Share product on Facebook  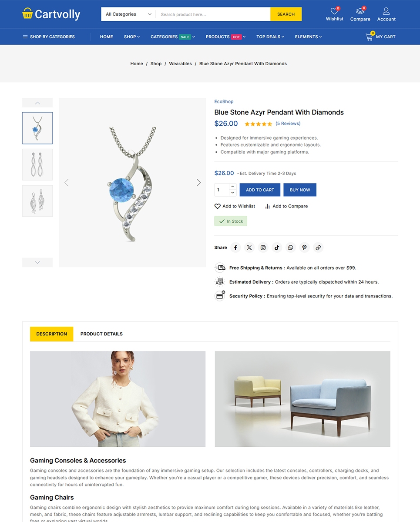tap(235, 248)
